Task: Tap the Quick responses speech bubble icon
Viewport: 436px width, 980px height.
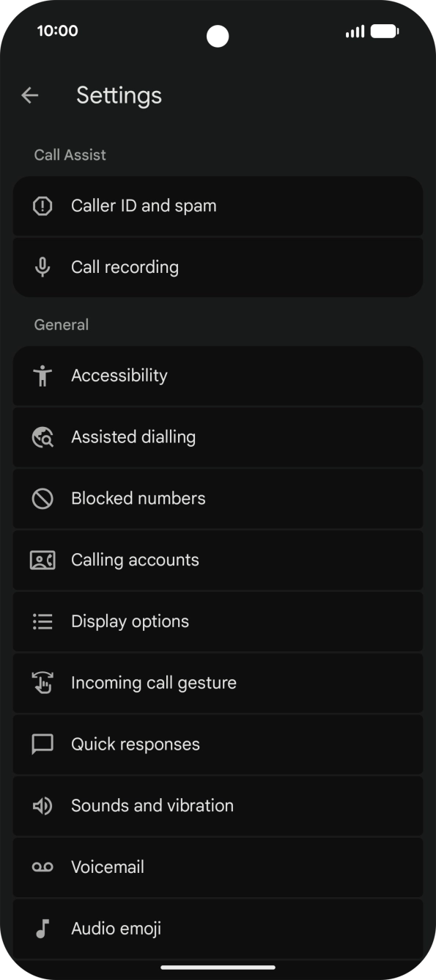Action: 43,744
